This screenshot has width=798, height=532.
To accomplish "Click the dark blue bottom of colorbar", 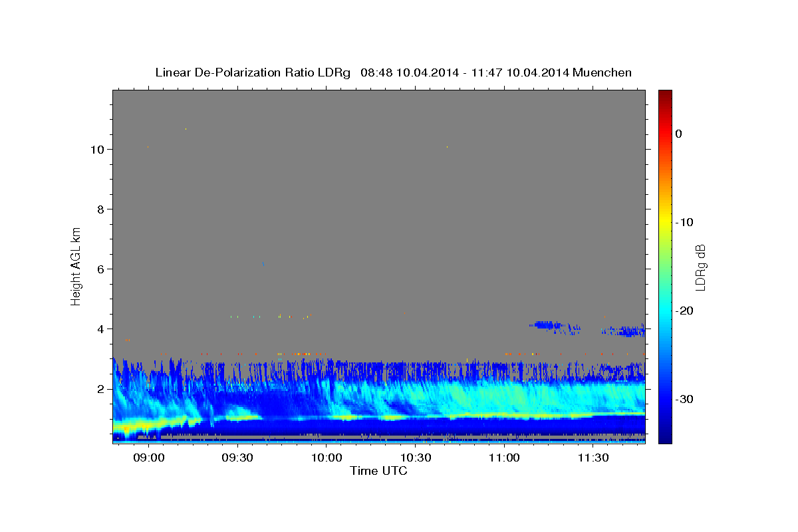I will 665,436.
